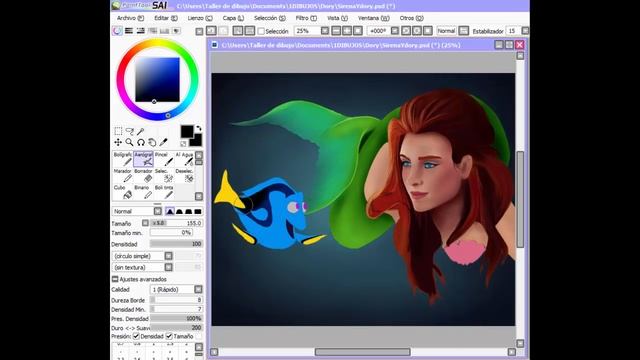Toggle the RGB slider panel icon
This screenshot has width=640, height=360.
coord(129,31)
